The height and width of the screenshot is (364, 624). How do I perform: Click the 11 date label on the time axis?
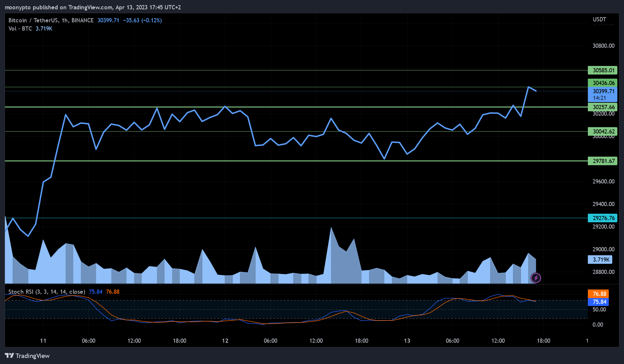pyautogui.click(x=43, y=341)
